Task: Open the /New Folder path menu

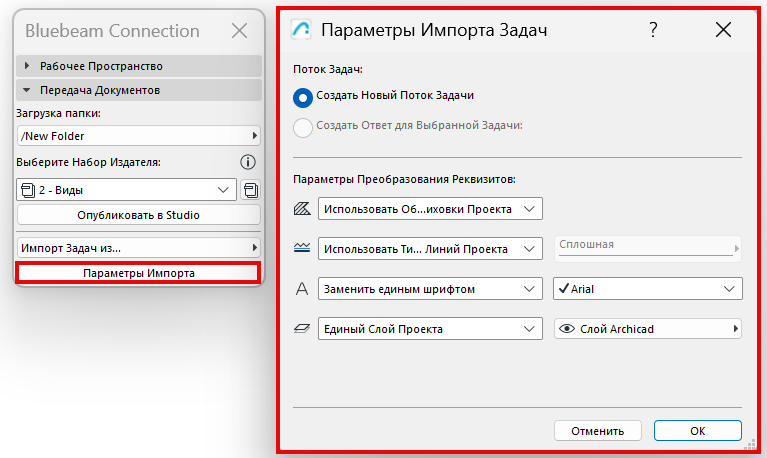Action: 138,136
